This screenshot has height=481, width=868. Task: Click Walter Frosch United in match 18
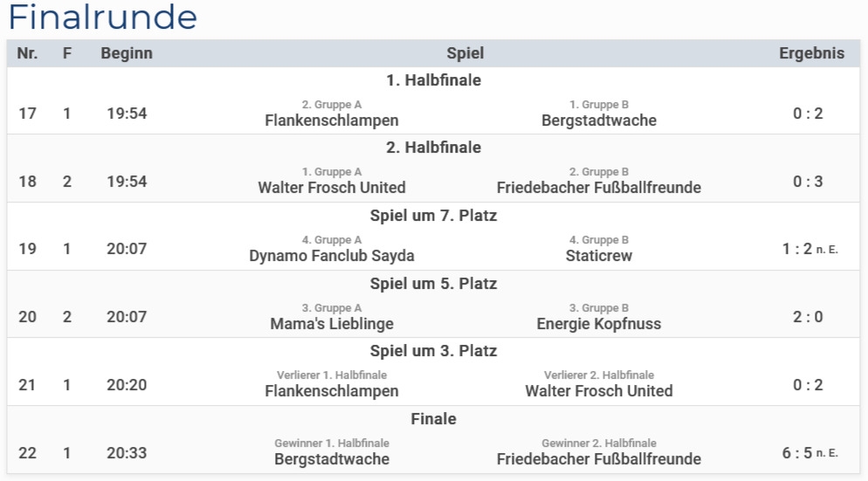[x=332, y=188]
